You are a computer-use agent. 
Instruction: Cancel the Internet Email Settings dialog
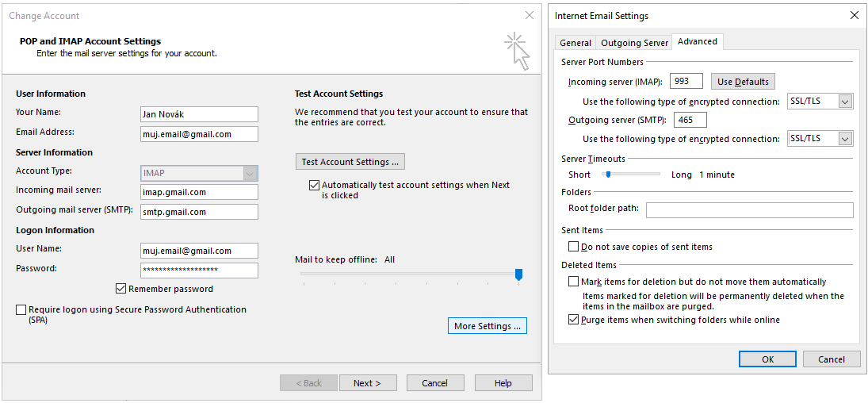832,359
